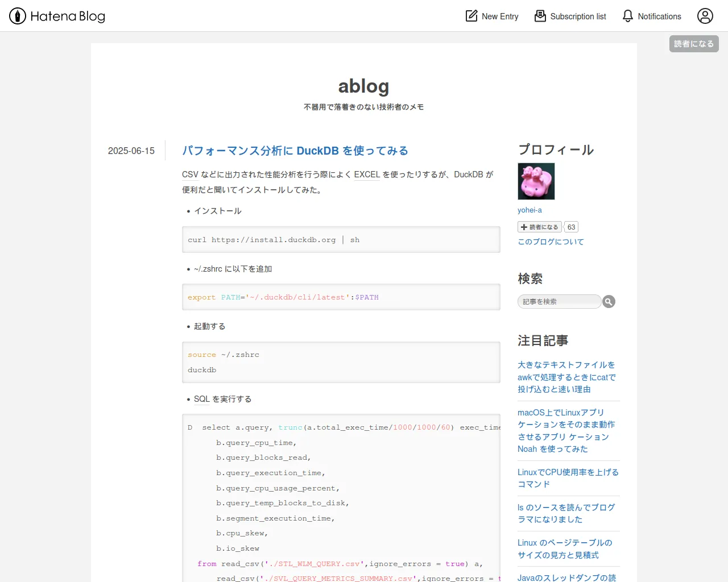Click the b.query_cpu_usage_percent SQL line
Image resolution: width=728 pixels, height=582 pixels.
[x=278, y=488]
